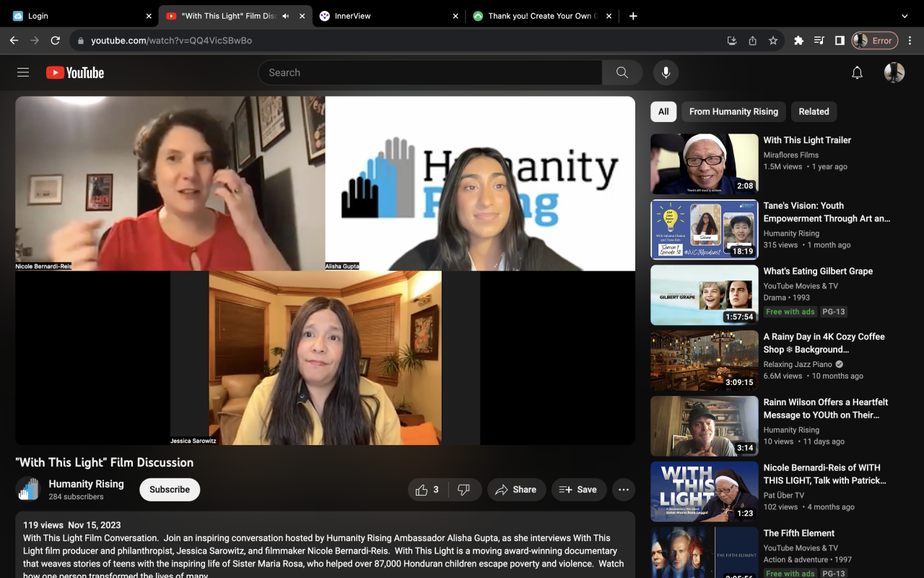Open Tane's Vision video thumbnail
This screenshot has height=578, width=924.
704,229
